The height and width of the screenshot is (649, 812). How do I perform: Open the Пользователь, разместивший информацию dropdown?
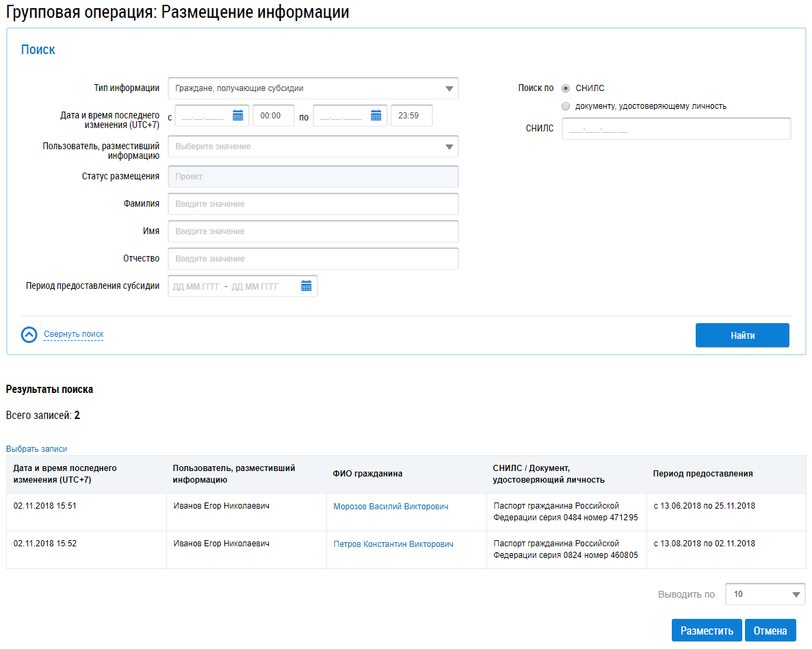coord(313,147)
